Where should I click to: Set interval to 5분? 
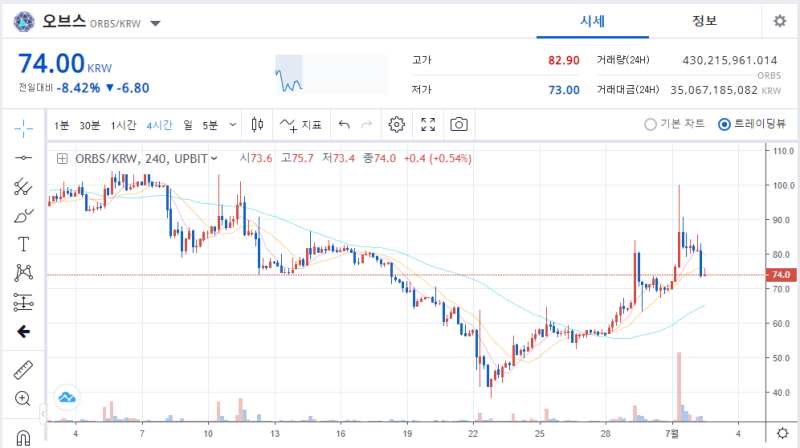[210, 125]
